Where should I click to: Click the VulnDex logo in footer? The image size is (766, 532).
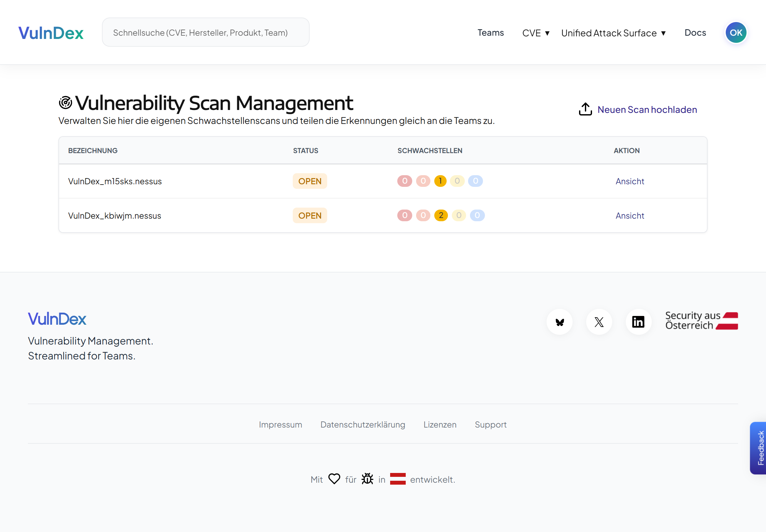pos(57,319)
